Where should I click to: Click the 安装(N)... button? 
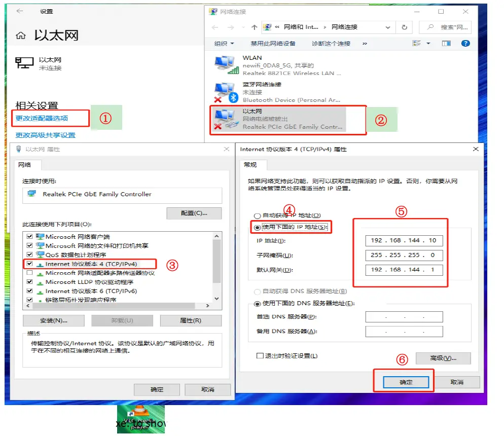coord(54,320)
